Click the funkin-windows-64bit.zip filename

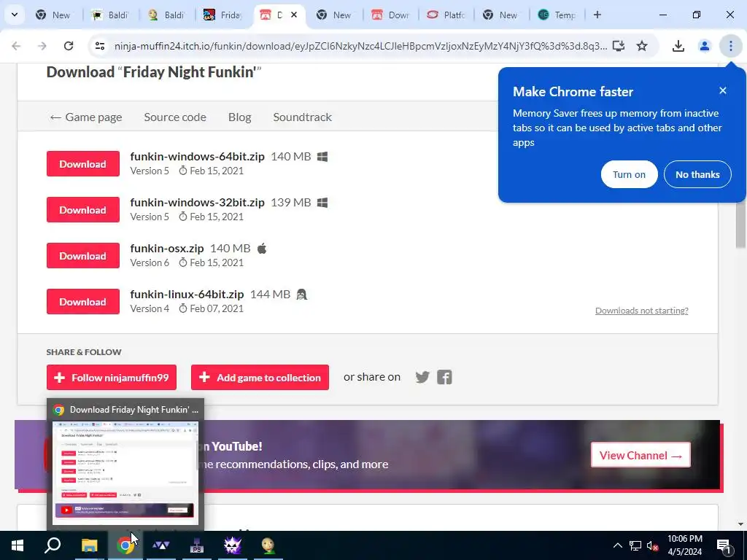[x=197, y=157]
